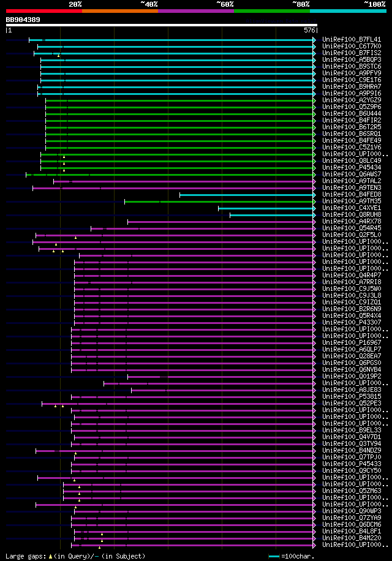This screenshot has width=392, height=561.
Task: Choose the UniRef100_B4FIR2 entry
Action: click(352, 120)
